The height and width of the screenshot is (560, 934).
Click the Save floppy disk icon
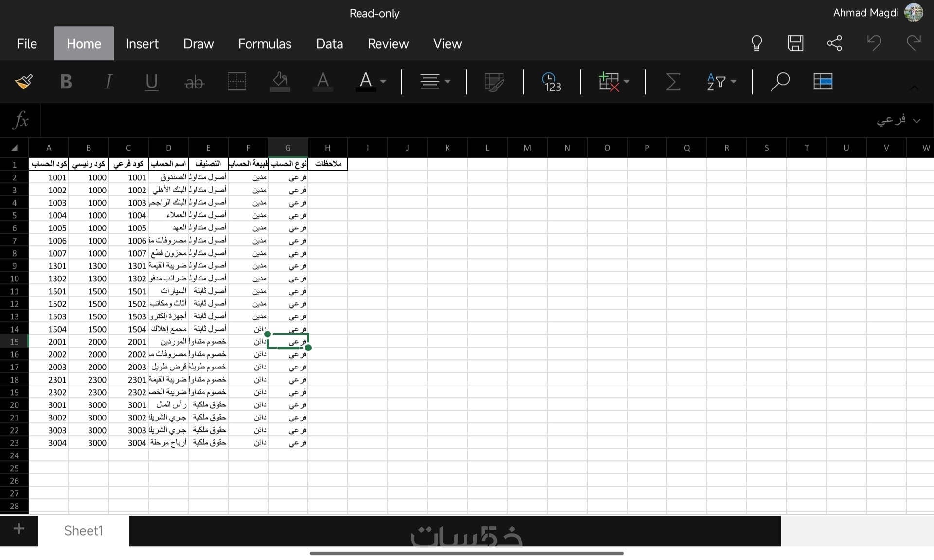pos(795,43)
